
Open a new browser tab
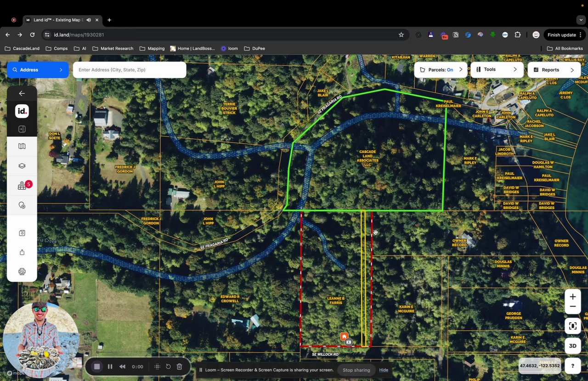click(109, 20)
